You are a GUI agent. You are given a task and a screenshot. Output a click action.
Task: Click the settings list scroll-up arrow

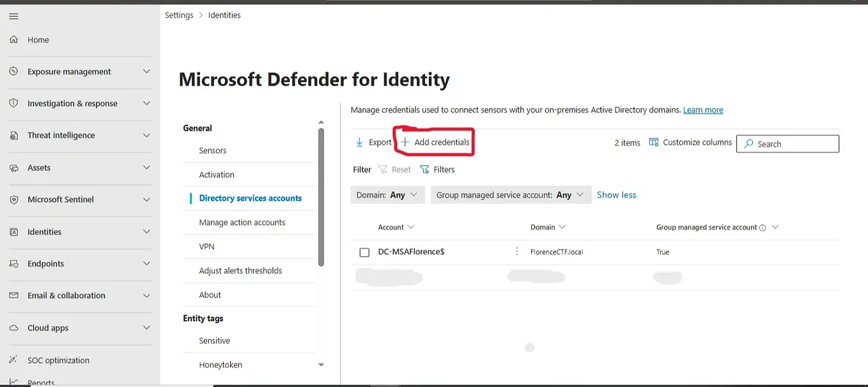click(x=321, y=122)
